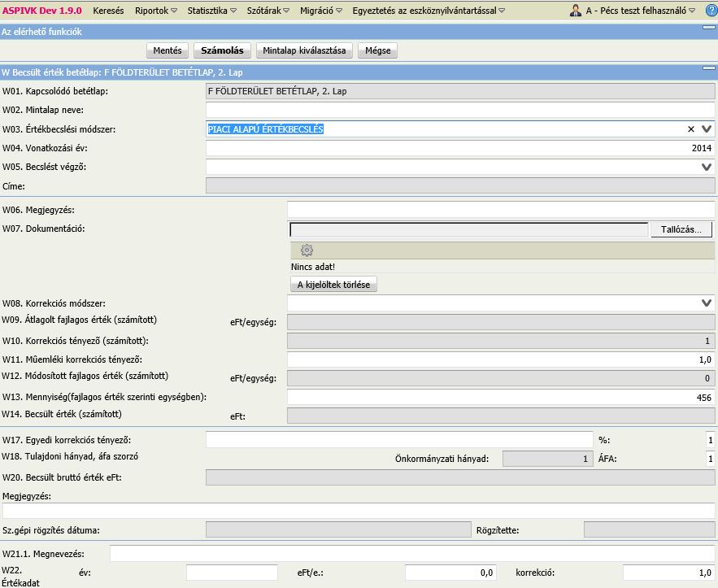
Task: Click the W22 év input field
Action: coord(232,573)
